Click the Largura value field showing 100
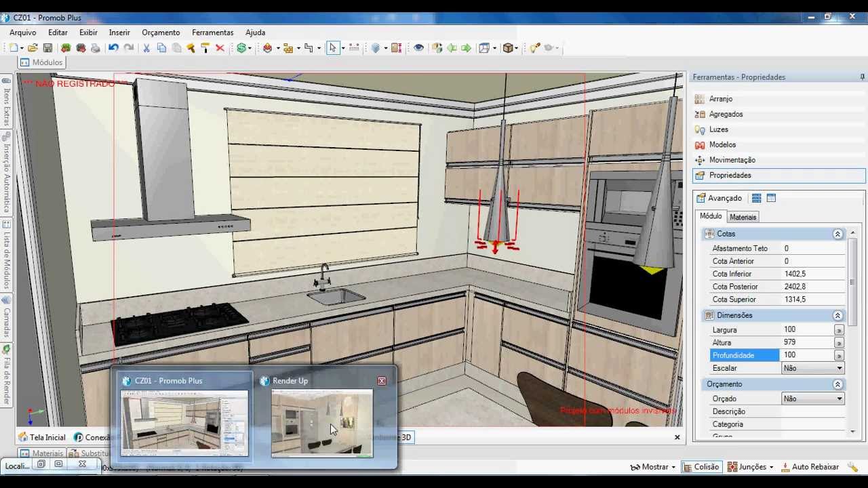Viewport: 868px width, 488px height. (x=807, y=330)
